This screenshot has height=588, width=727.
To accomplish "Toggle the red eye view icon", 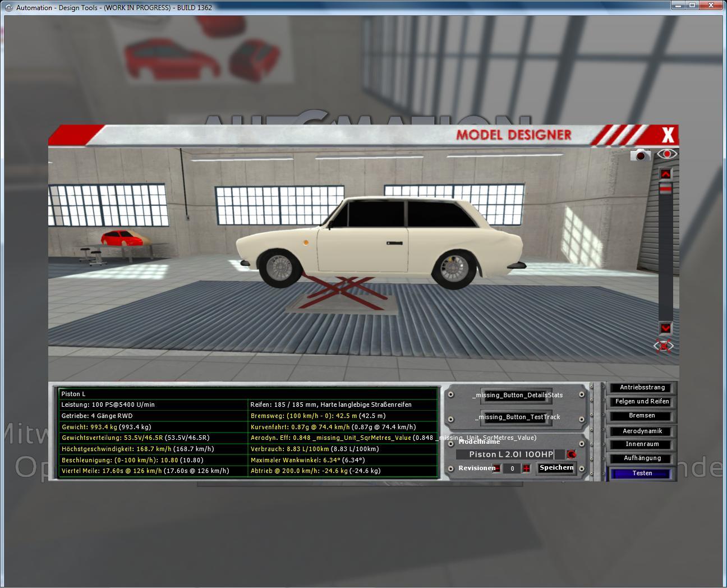I will pos(666,154).
